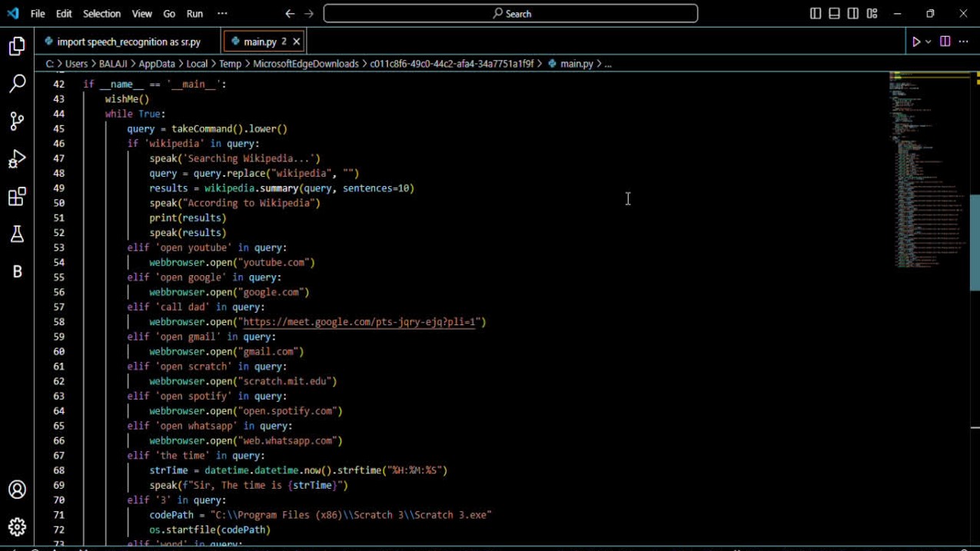This screenshot has height=551, width=980.
Task: Open the Explorer view in activity bar
Action: click(x=17, y=47)
